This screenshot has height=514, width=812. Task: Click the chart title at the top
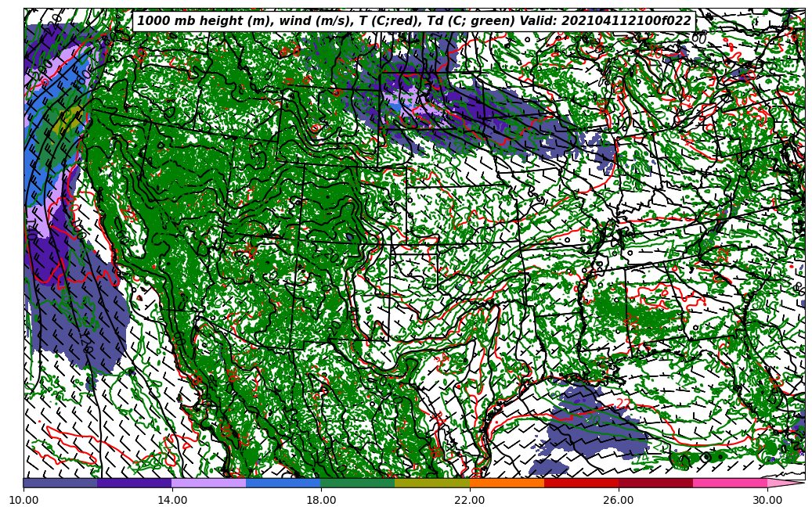click(x=414, y=21)
